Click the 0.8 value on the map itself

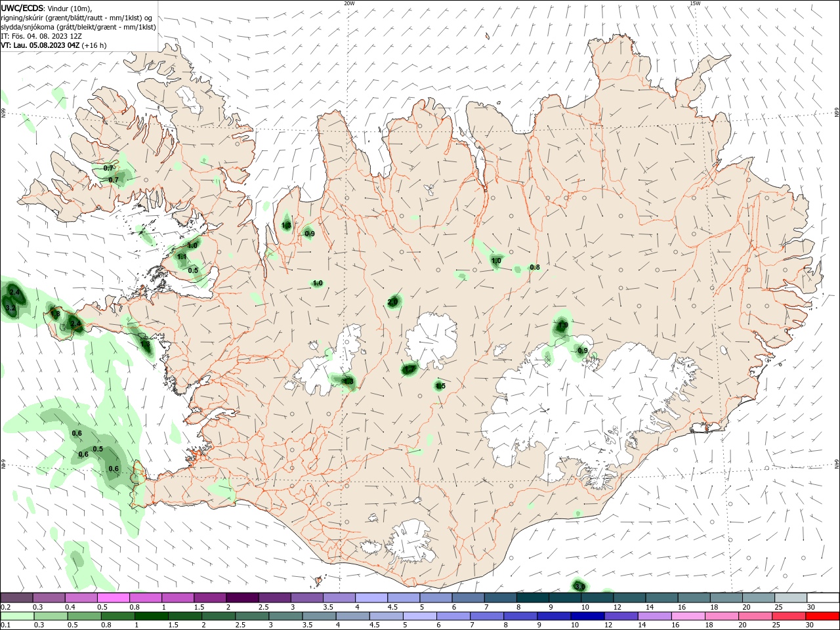point(534,267)
